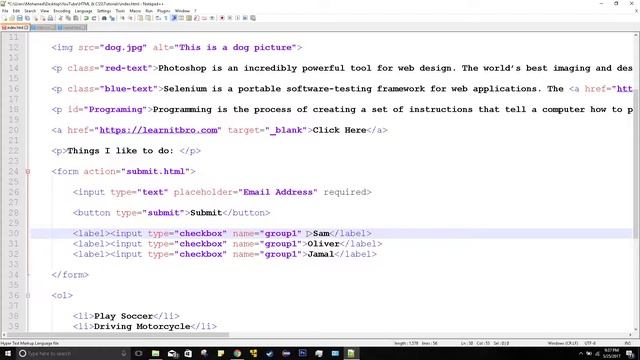This screenshot has height=360, width=640.
Task: Open the Macro menu
Action: click(135, 11)
